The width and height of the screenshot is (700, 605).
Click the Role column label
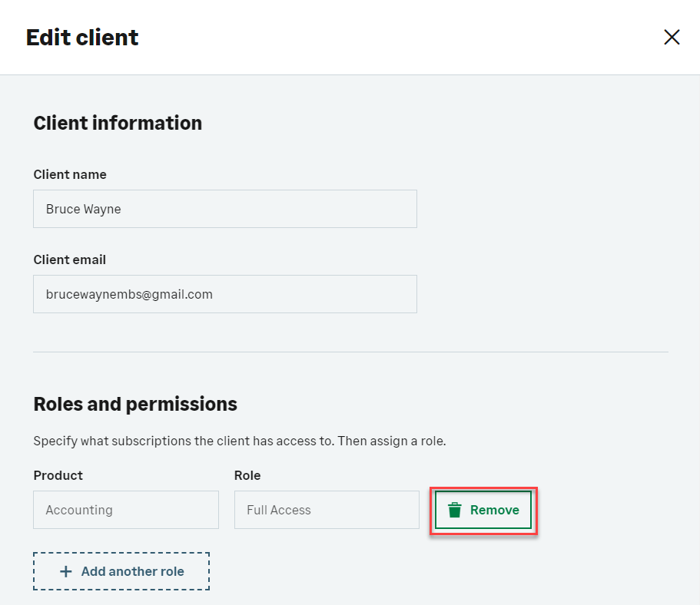247,475
